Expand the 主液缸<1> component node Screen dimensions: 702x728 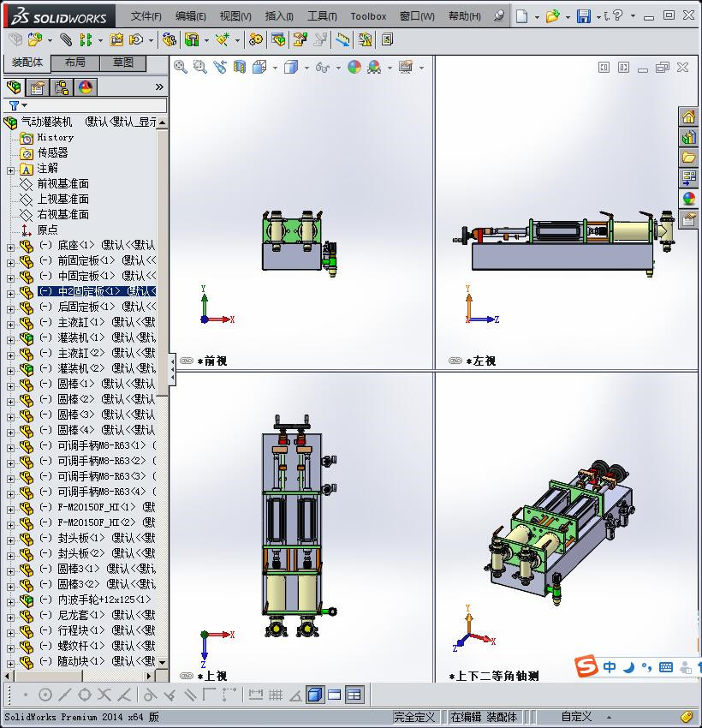point(10,325)
